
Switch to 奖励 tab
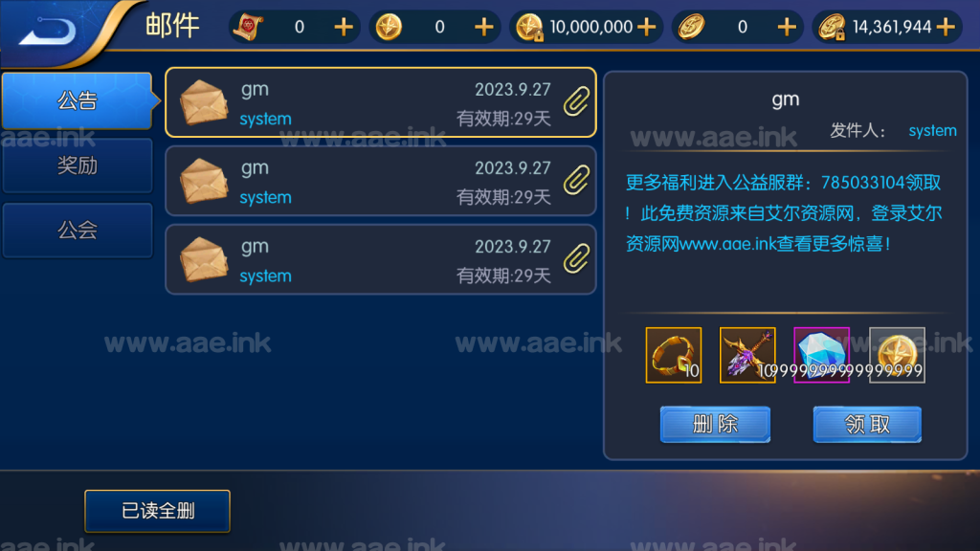point(78,165)
